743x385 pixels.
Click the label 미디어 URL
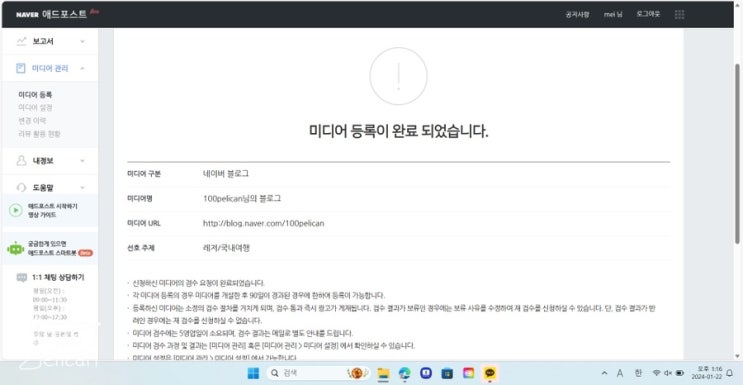[x=144, y=223]
